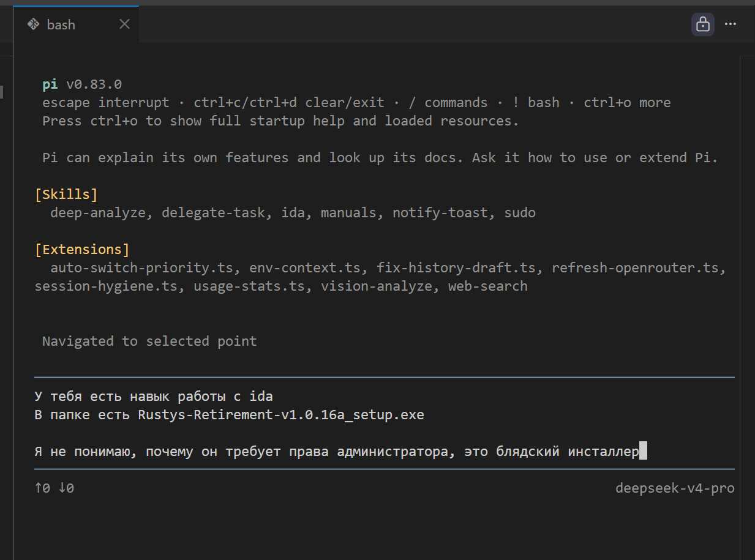Click web-search extension name
The height and width of the screenshot is (560, 755).
click(488, 286)
